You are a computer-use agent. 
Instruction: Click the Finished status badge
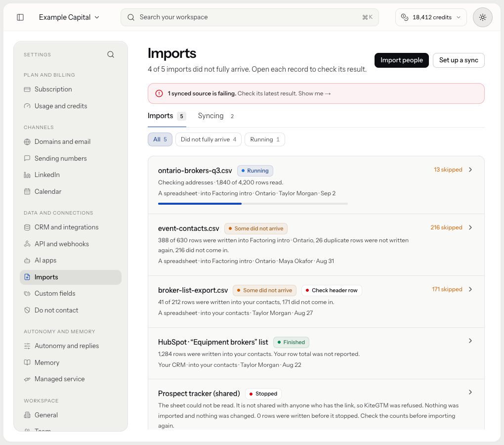click(291, 343)
